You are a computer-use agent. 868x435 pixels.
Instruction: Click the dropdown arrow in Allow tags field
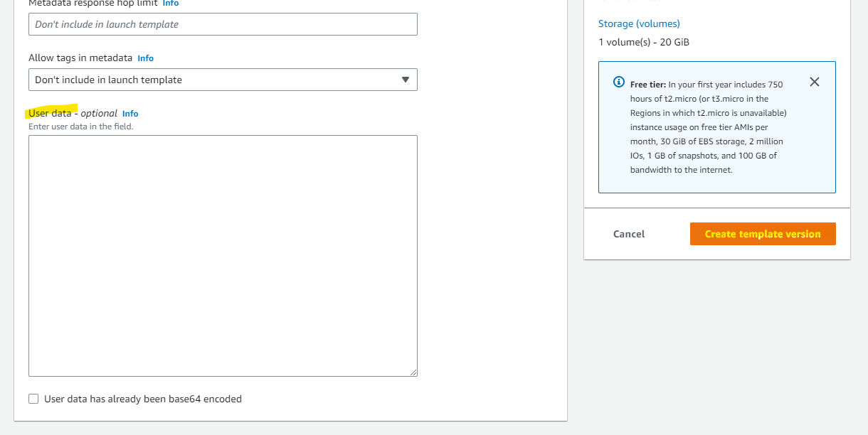click(405, 80)
